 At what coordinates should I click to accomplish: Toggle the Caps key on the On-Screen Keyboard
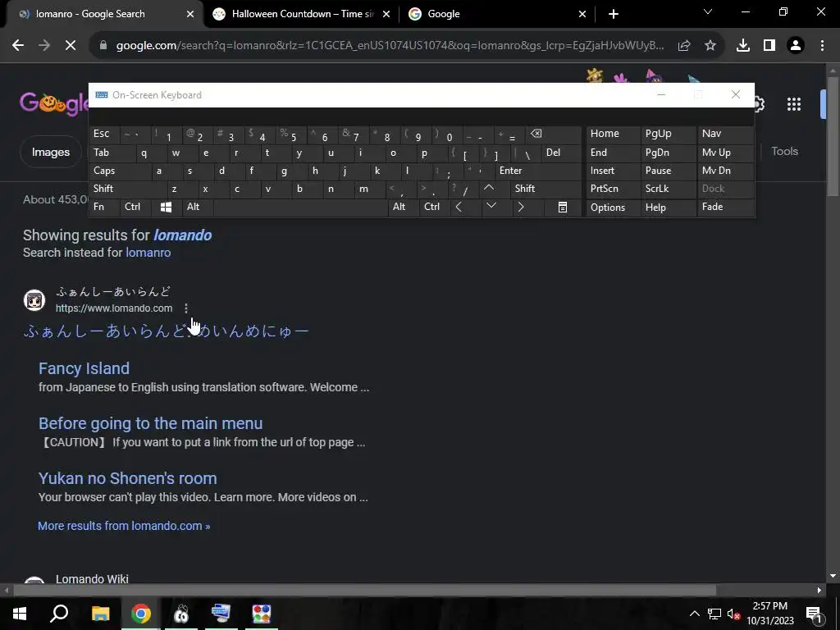tap(119, 171)
